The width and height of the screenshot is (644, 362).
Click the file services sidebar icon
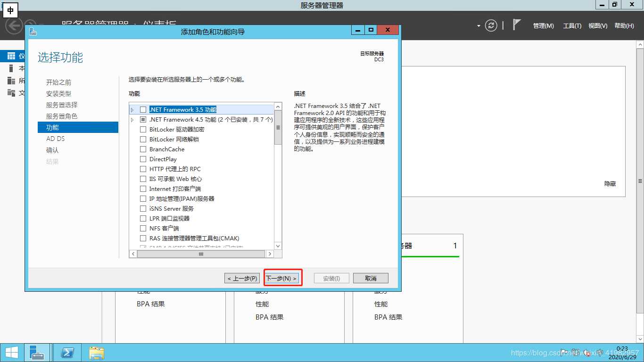click(11, 93)
